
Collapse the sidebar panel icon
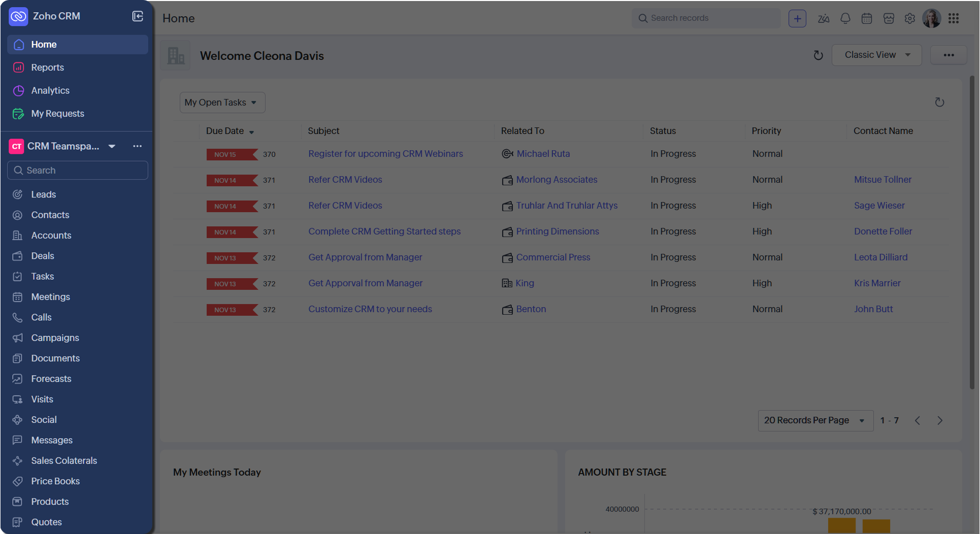click(x=138, y=16)
